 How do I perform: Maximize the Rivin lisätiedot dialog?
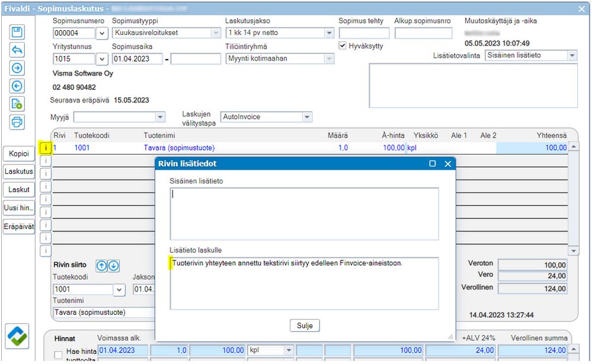click(433, 164)
